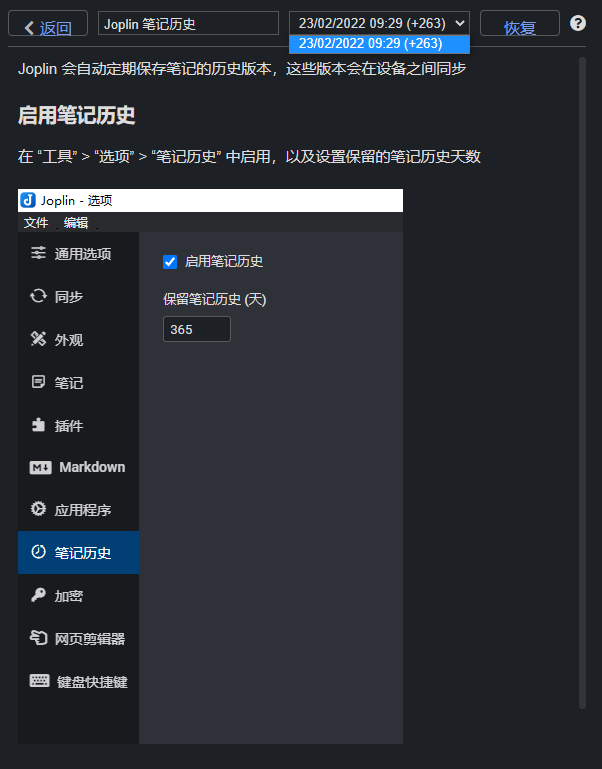Select the 同步 settings tab

pyautogui.click(x=79, y=296)
